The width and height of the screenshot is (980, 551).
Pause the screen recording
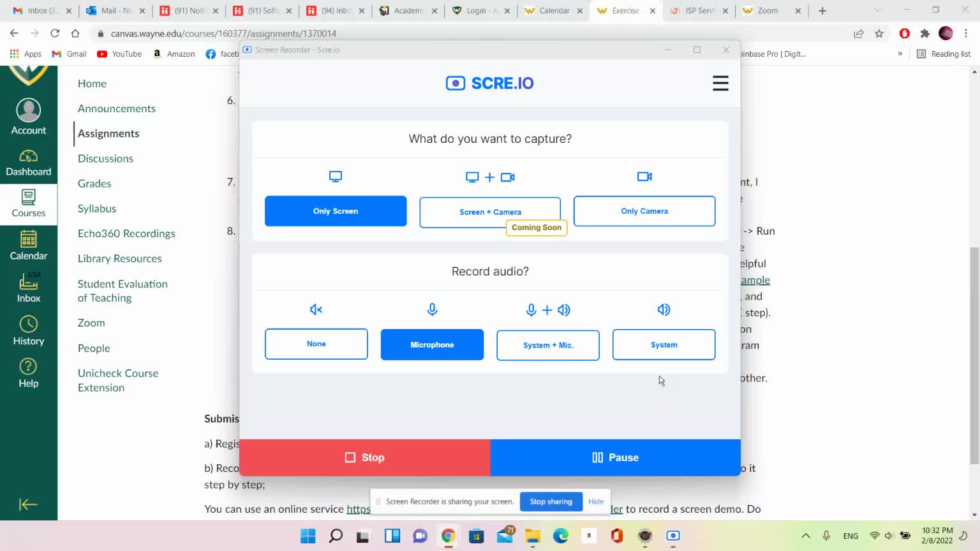[x=615, y=457]
